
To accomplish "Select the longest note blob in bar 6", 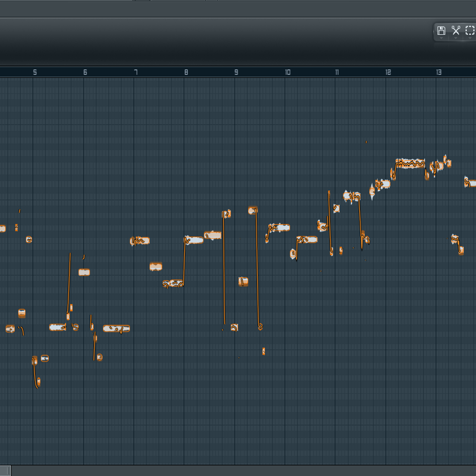I will (116, 328).
